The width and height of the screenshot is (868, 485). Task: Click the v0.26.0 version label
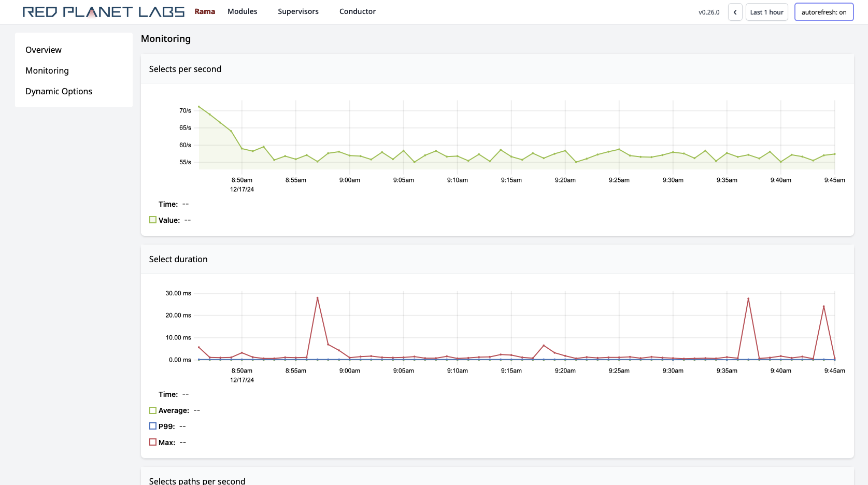click(709, 12)
